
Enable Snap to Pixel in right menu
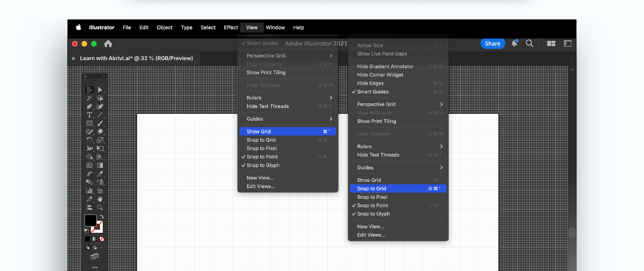[398, 197]
